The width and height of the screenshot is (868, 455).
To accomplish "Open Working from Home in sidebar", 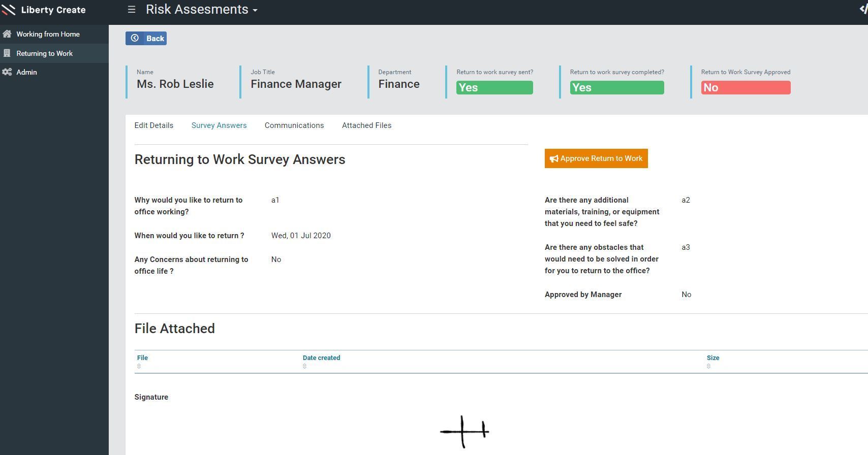I will (x=48, y=34).
